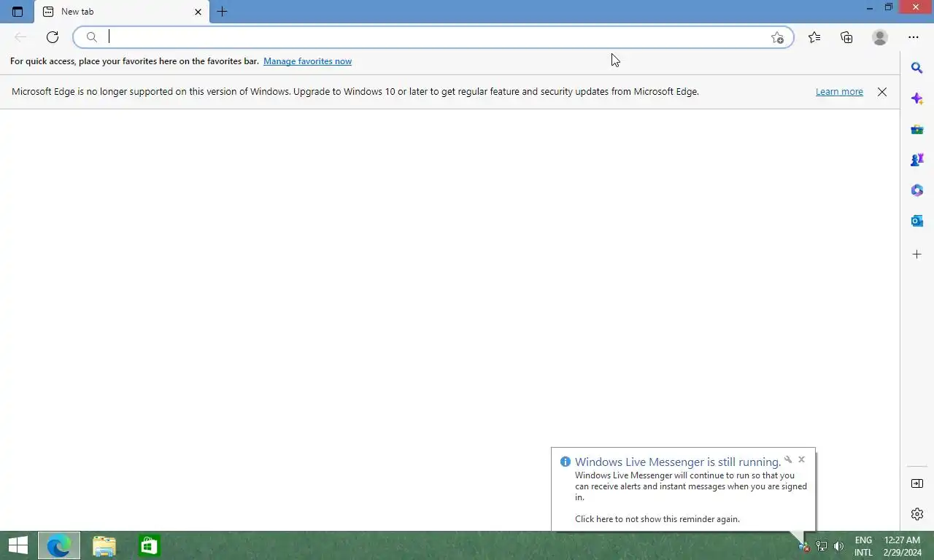Open sidebar Microsoft 365 icon
934x560 pixels.
917,190
